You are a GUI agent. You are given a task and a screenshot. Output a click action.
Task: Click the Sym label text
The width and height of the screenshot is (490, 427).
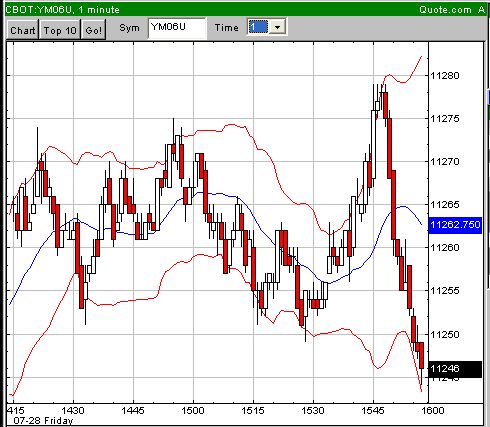pyautogui.click(x=129, y=28)
